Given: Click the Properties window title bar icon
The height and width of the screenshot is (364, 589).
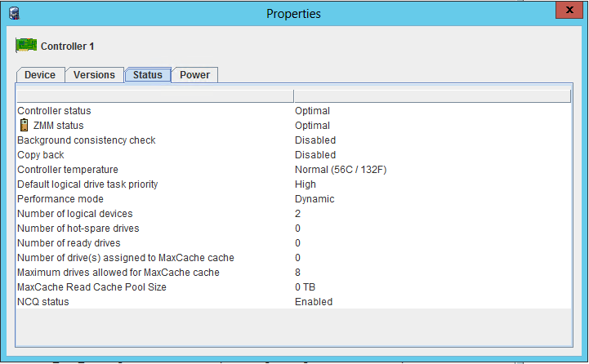Looking at the screenshot, I should (x=14, y=13).
